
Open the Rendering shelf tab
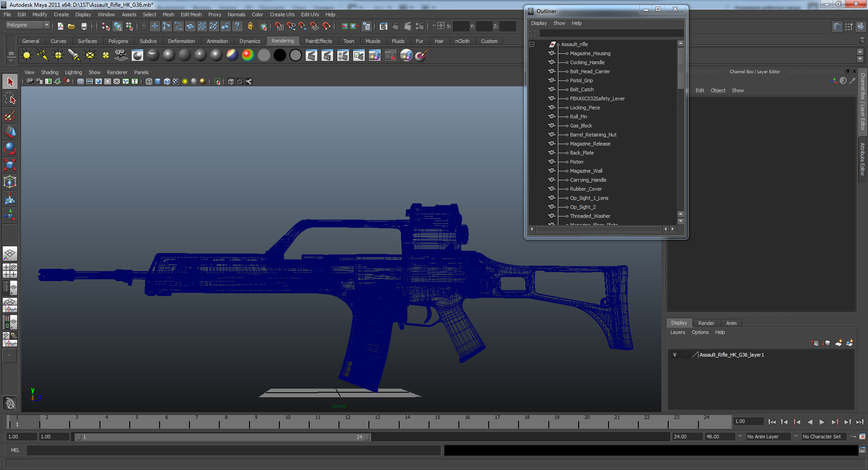tap(283, 41)
